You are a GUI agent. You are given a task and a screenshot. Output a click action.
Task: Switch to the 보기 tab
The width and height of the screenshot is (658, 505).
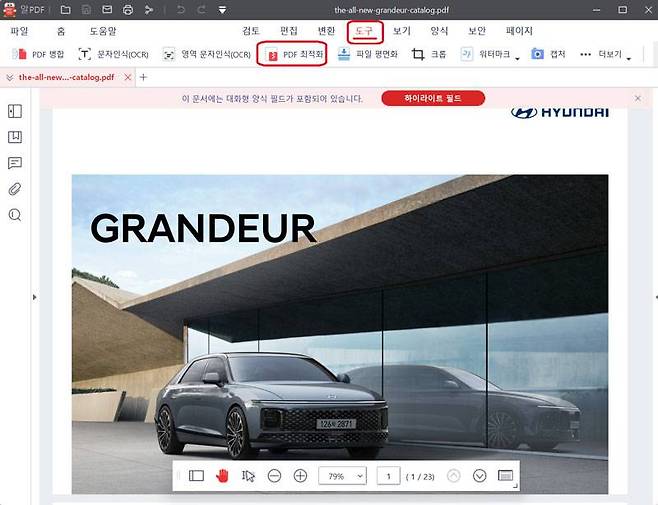402,31
